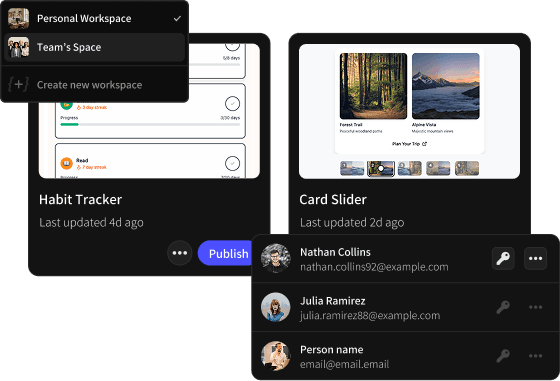Select the Forest Trail card image

(373, 86)
